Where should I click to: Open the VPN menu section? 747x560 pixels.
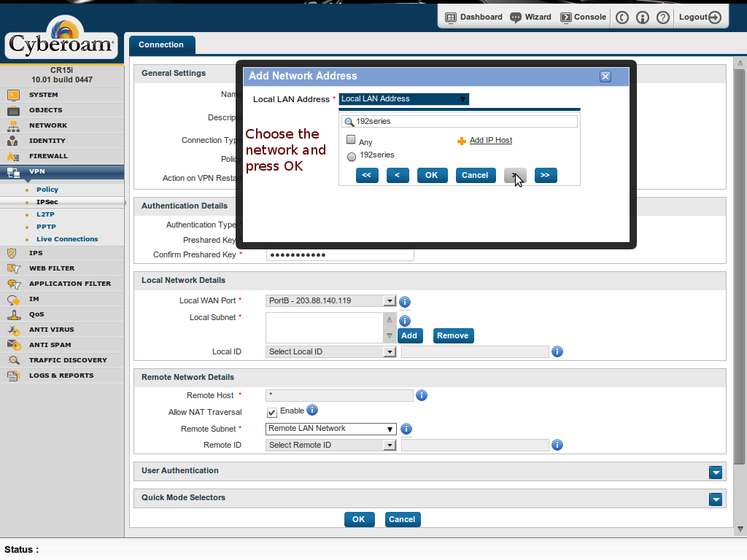point(62,171)
